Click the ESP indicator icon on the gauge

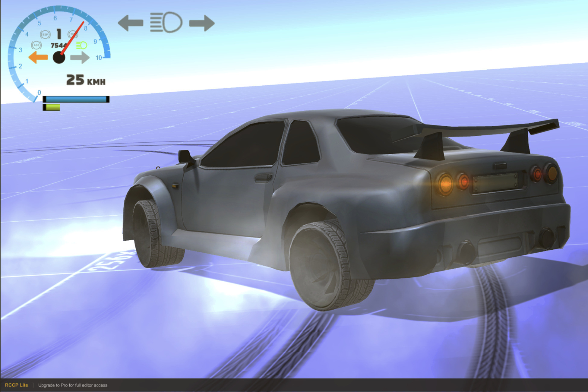[45, 35]
